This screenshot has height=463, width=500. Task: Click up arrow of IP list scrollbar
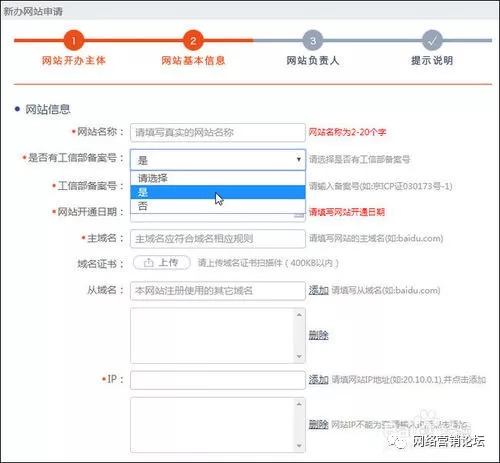299,404
